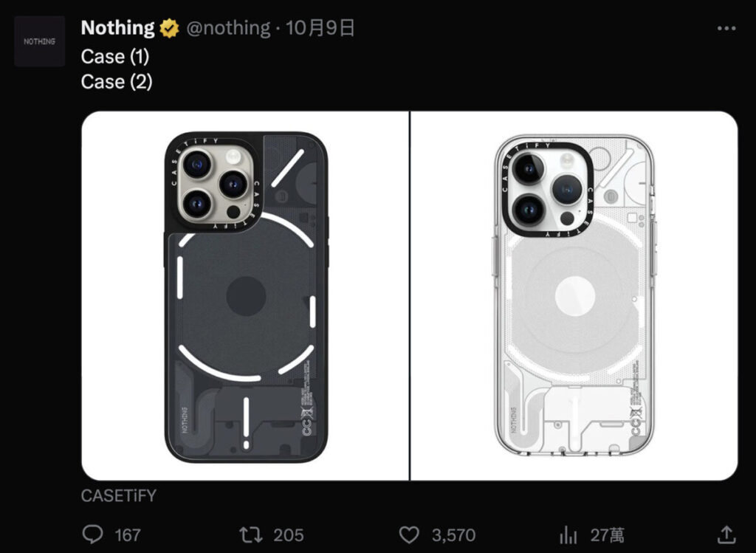This screenshot has height=553, width=756.
Task: Click the gold verified badge
Action: [x=170, y=29]
